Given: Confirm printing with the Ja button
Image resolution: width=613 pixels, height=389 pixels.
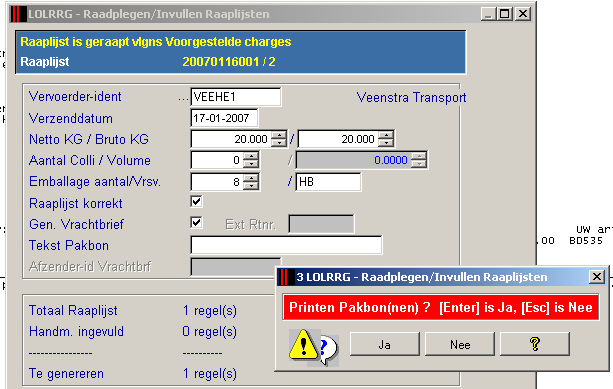Looking at the screenshot, I should click(385, 344).
